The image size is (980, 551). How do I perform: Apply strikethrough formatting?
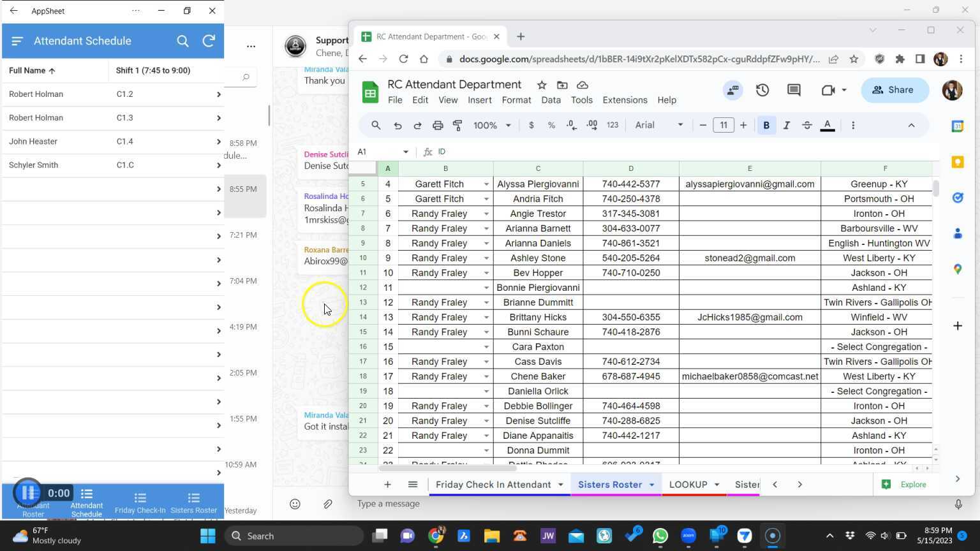[806, 125]
